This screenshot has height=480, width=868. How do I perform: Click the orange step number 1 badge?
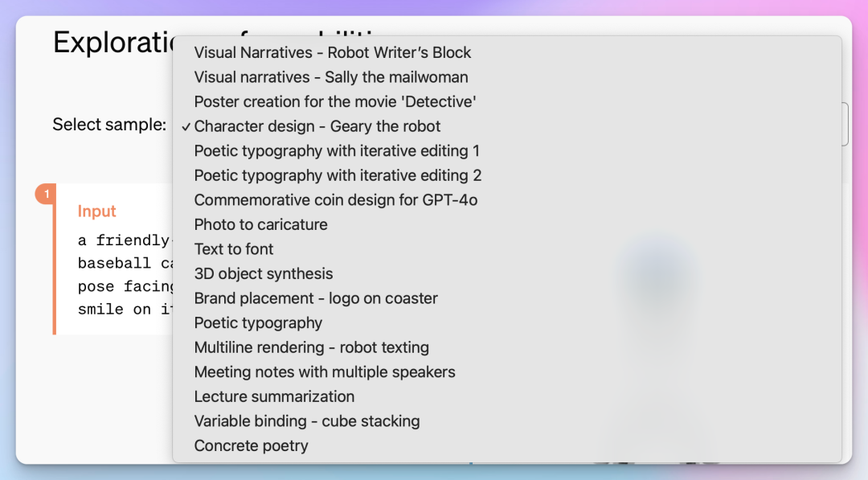pos(47,194)
